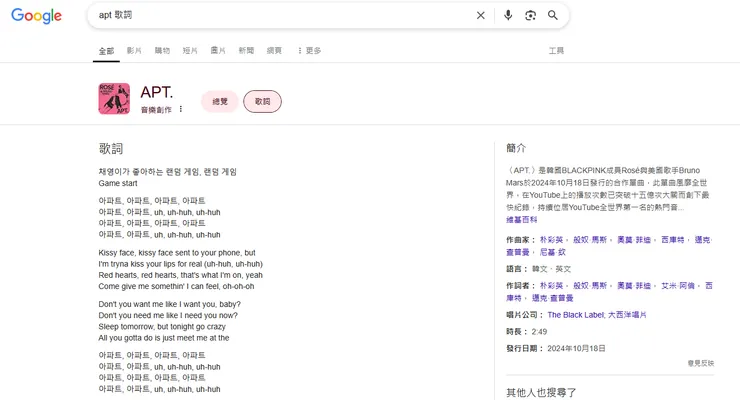Open the 維基百科 link

(x=521, y=220)
